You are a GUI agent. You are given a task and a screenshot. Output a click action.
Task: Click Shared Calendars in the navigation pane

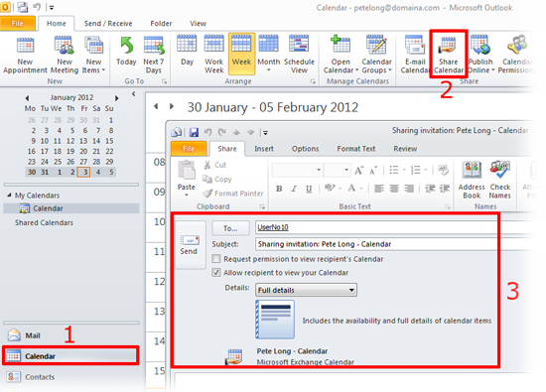[x=44, y=222]
